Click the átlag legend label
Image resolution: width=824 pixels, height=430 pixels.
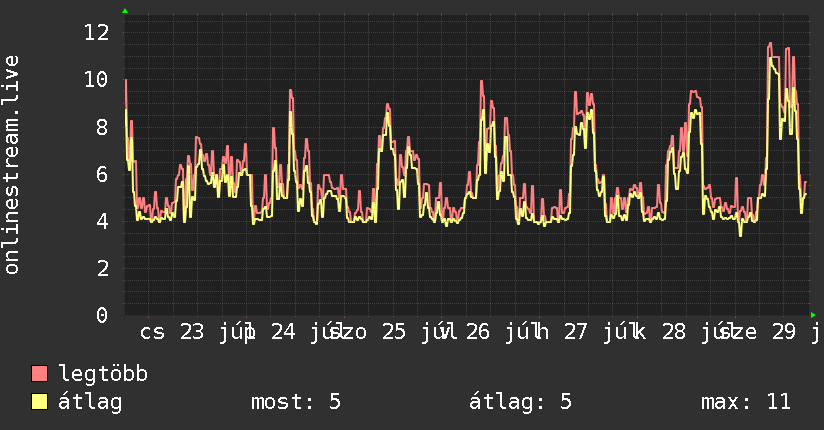tap(90, 402)
